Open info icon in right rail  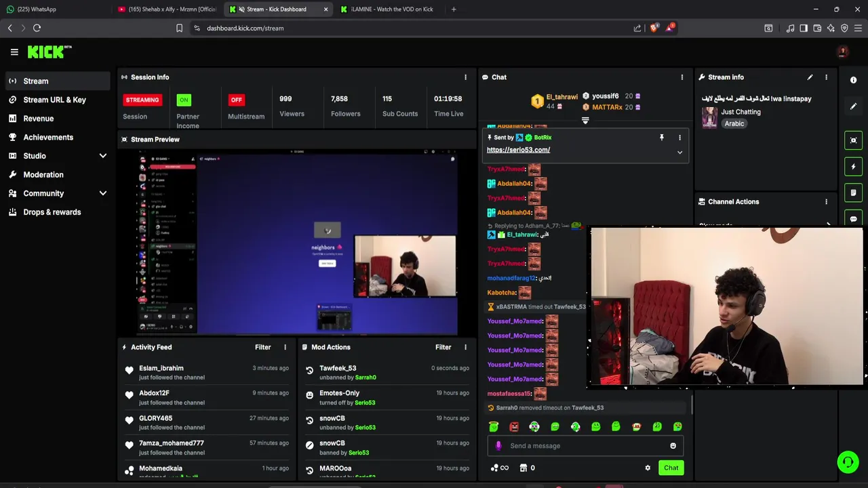(853, 80)
